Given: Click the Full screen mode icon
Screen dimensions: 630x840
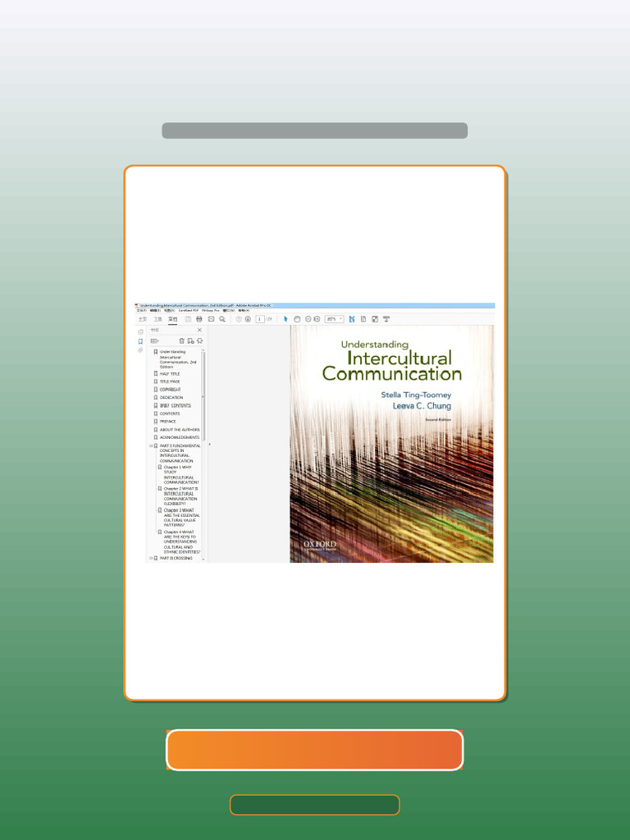Looking at the screenshot, I should pyautogui.click(x=375, y=319).
